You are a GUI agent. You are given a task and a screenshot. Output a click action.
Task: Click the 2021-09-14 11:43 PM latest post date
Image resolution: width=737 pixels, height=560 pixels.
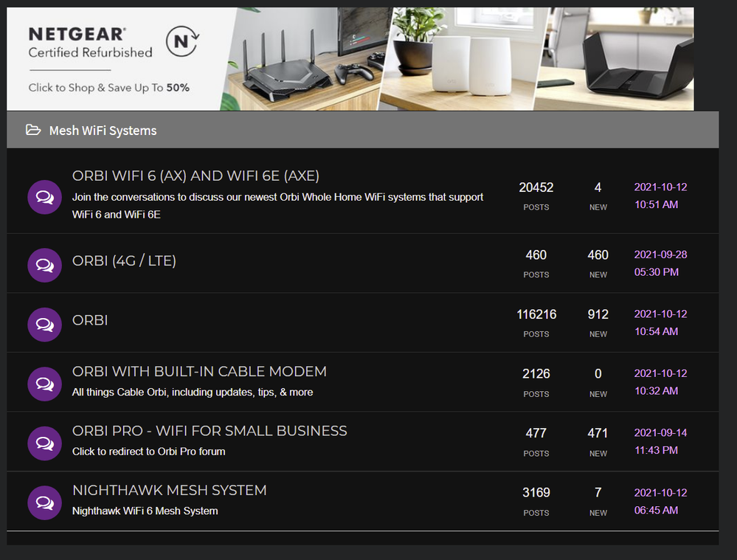tap(660, 441)
